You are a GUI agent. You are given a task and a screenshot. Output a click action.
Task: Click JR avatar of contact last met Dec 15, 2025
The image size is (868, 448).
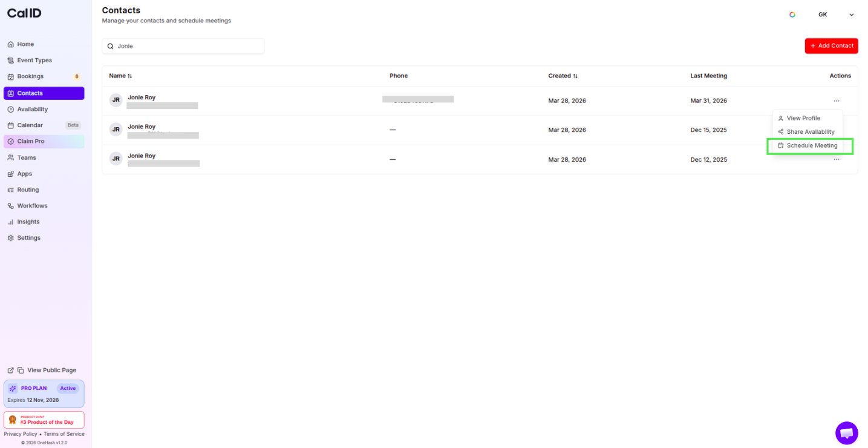[x=116, y=130]
